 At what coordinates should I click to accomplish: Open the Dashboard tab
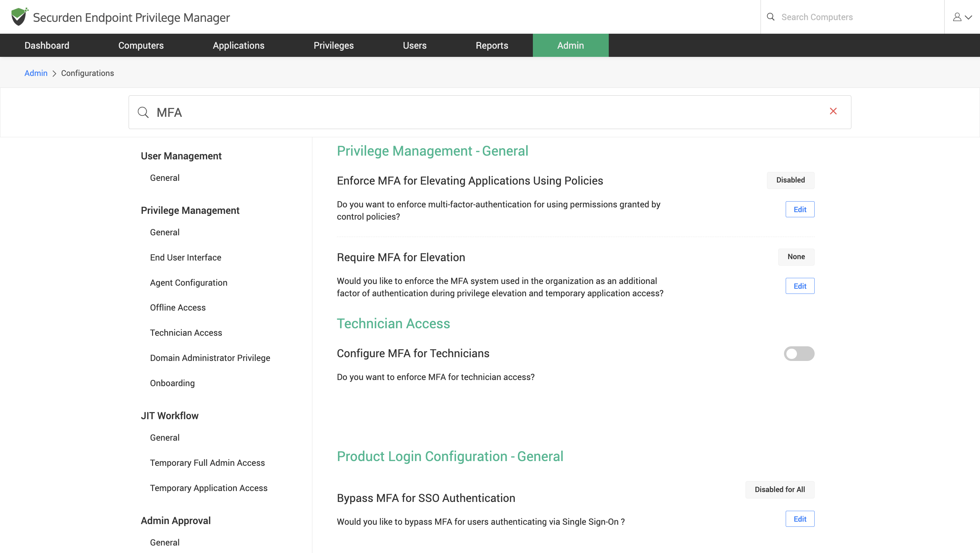tap(47, 45)
